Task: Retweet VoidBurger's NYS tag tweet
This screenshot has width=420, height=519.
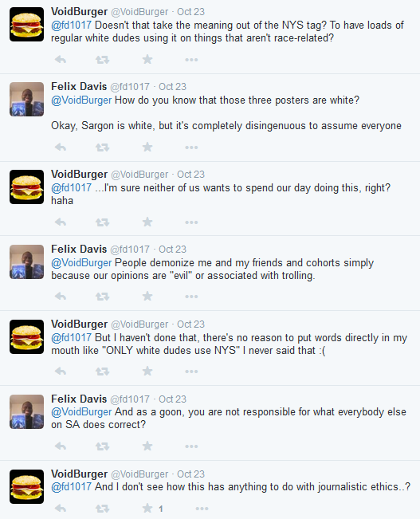Action: pos(102,60)
